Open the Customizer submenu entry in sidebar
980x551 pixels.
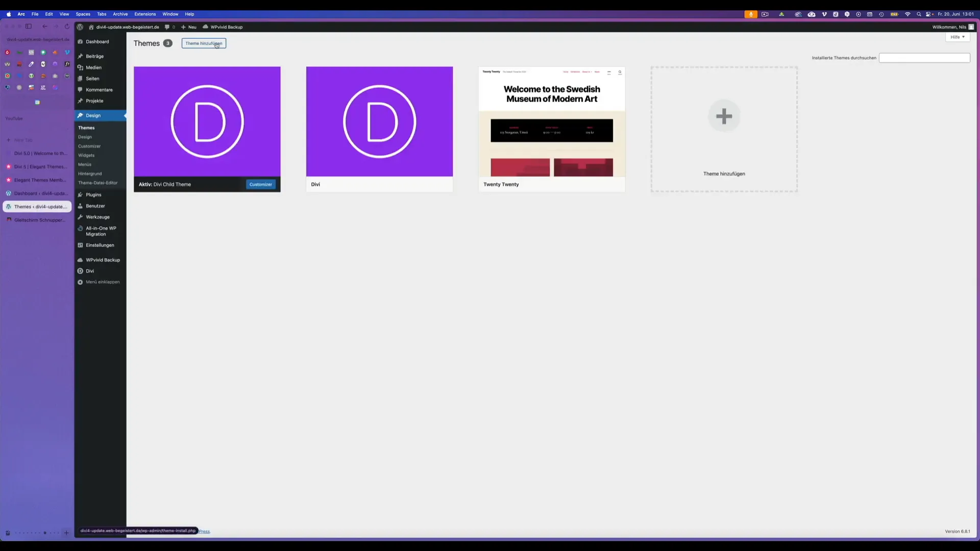point(89,146)
